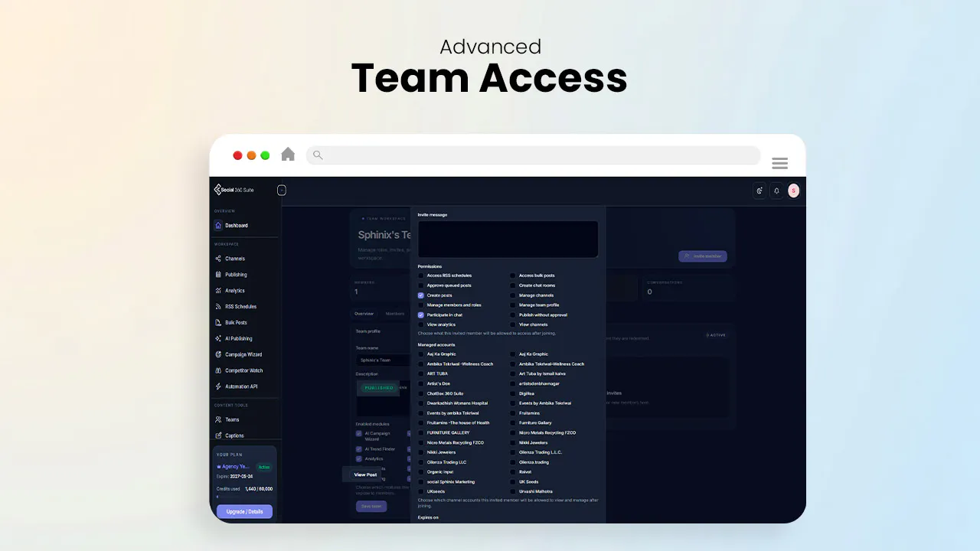The height and width of the screenshot is (551, 980).
Task: Click the Save team button
Action: point(371,506)
